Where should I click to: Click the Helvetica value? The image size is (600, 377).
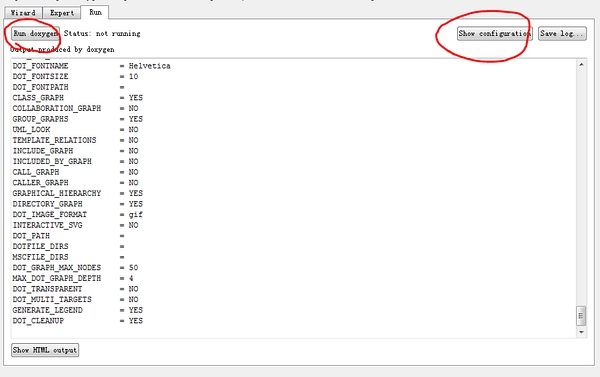[x=150, y=66]
